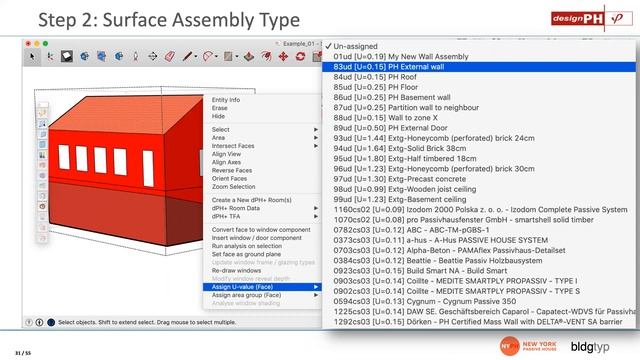Activate the Walk figure tool
The width and height of the screenshot is (640, 360).
tap(136, 56)
